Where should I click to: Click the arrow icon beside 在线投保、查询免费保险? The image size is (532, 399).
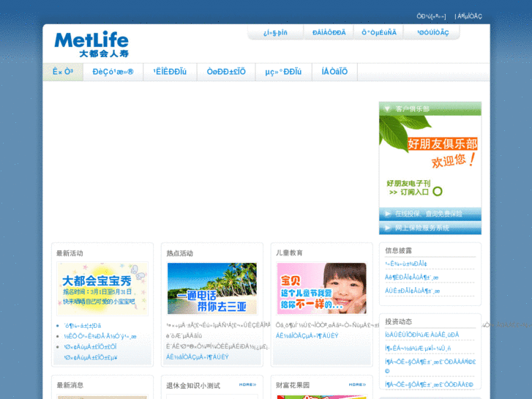[388, 214]
